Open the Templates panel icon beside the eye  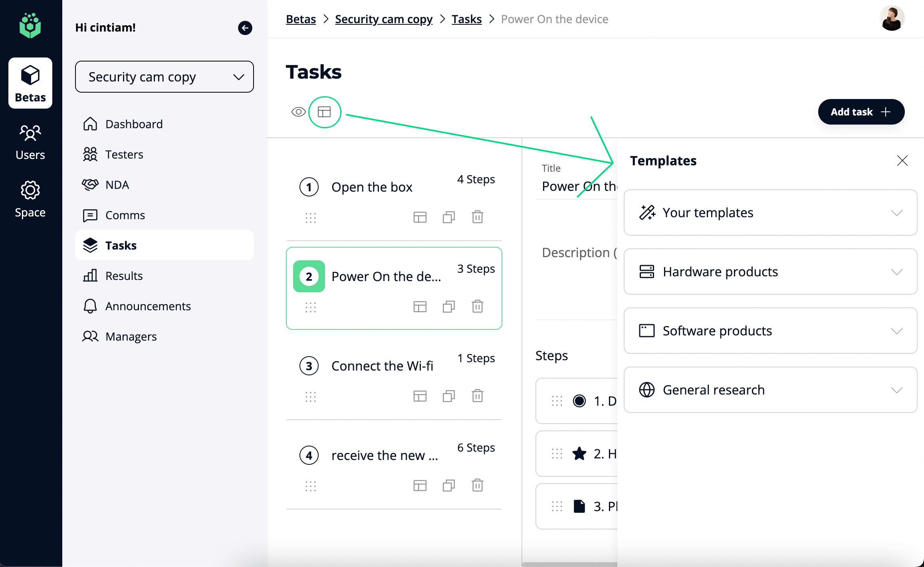325,112
